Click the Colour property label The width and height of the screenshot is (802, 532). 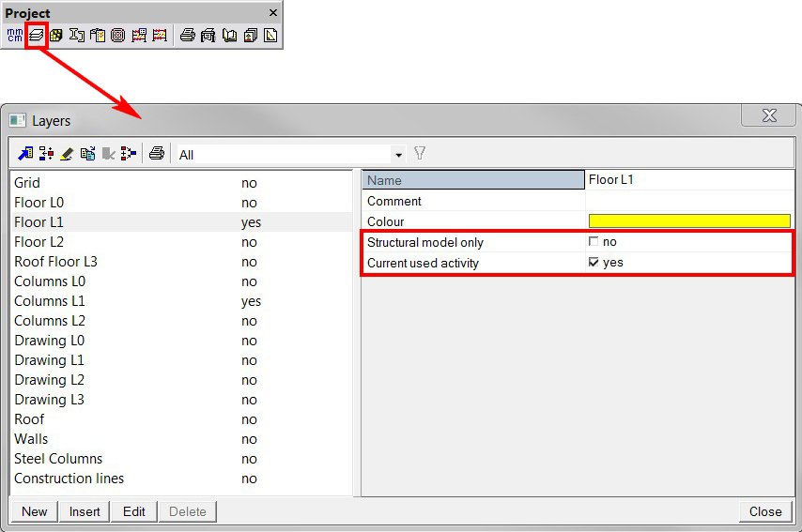386,221
